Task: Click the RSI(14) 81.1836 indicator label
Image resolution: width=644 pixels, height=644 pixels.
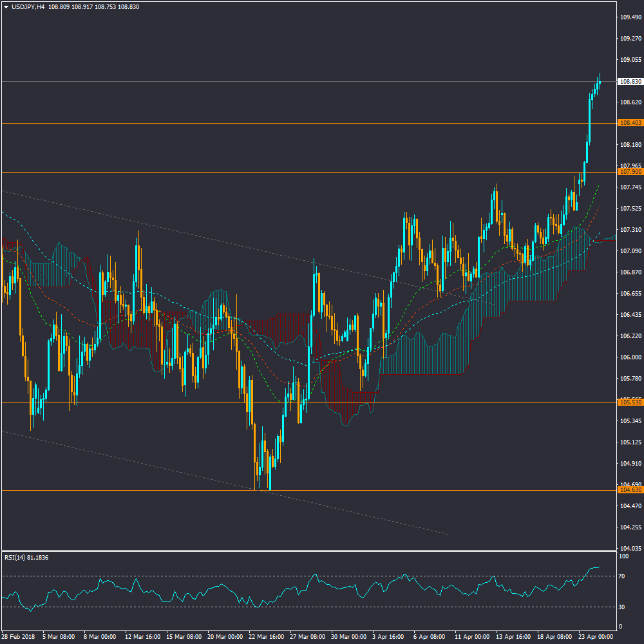Action: (x=26, y=557)
